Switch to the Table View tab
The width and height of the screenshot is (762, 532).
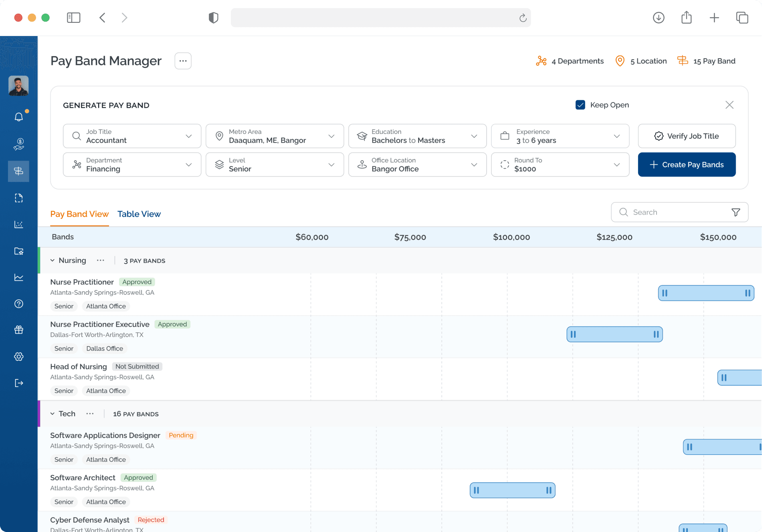point(139,214)
